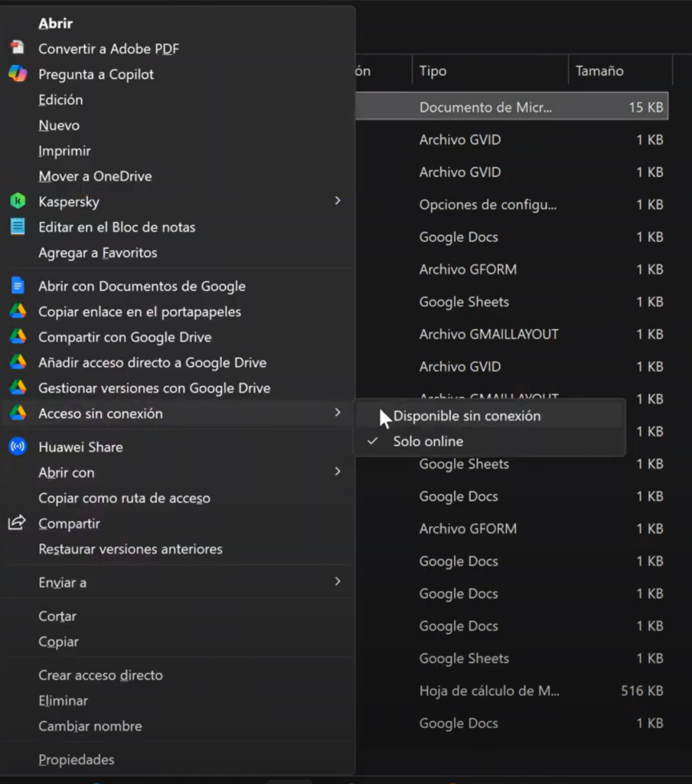Viewport: 692px width, 784px height.
Task: Click the Huawei Share icon
Action: [17, 447]
